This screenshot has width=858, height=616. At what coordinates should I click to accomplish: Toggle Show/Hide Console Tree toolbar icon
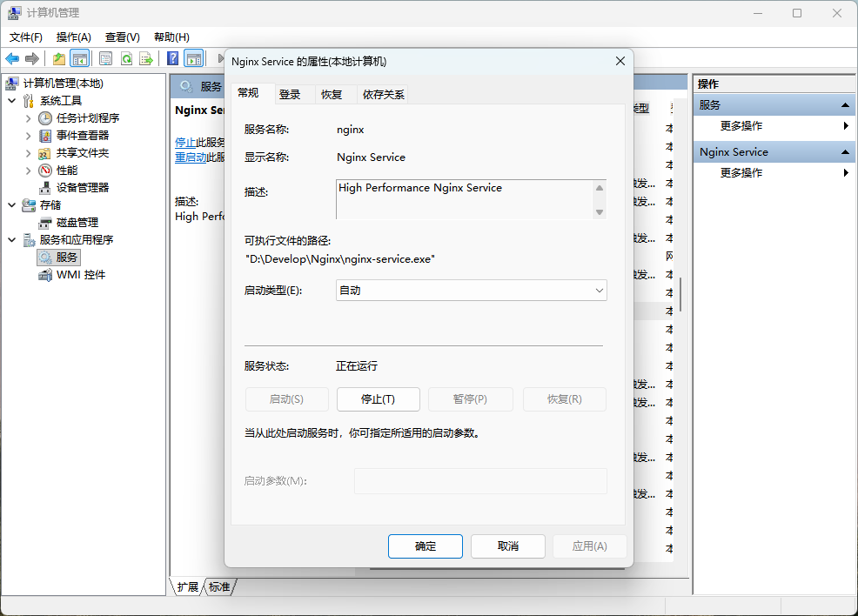pyautogui.click(x=80, y=58)
